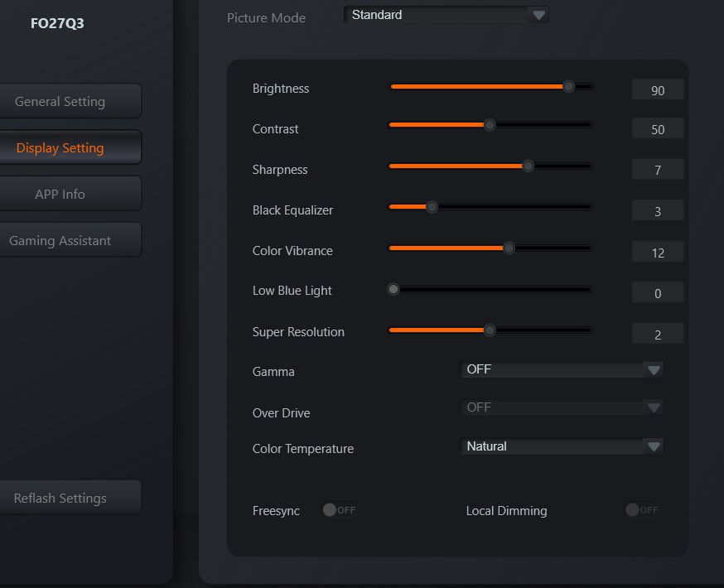This screenshot has width=724, height=588.
Task: Click the Black Equalizer slider handle
Action: click(x=432, y=207)
